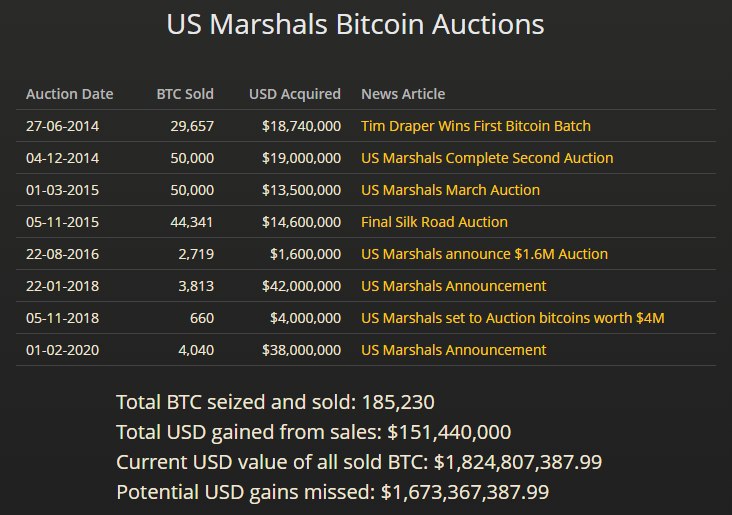
Task: Click the $42,000,000 USD acquired cell
Action: coord(301,286)
